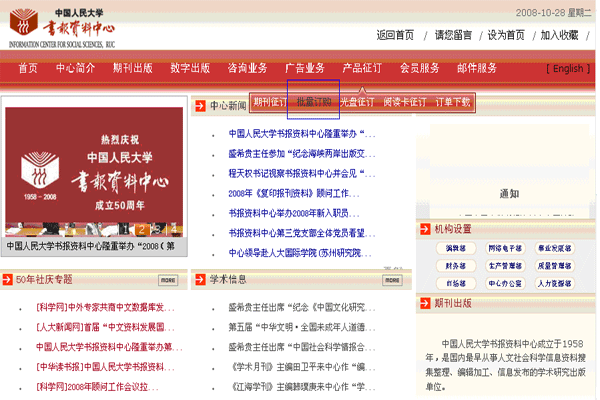Open the 编辑部 department button
This screenshot has height=400, width=600.
[456, 248]
